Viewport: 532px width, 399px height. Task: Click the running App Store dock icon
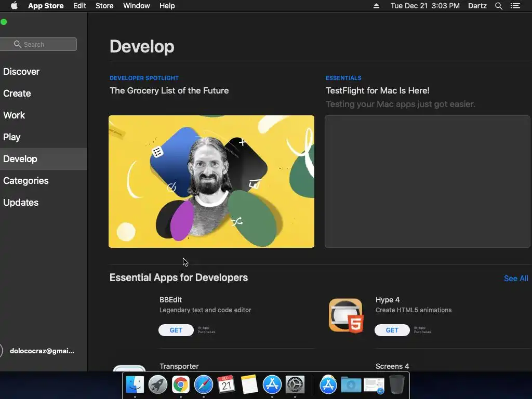(x=272, y=385)
